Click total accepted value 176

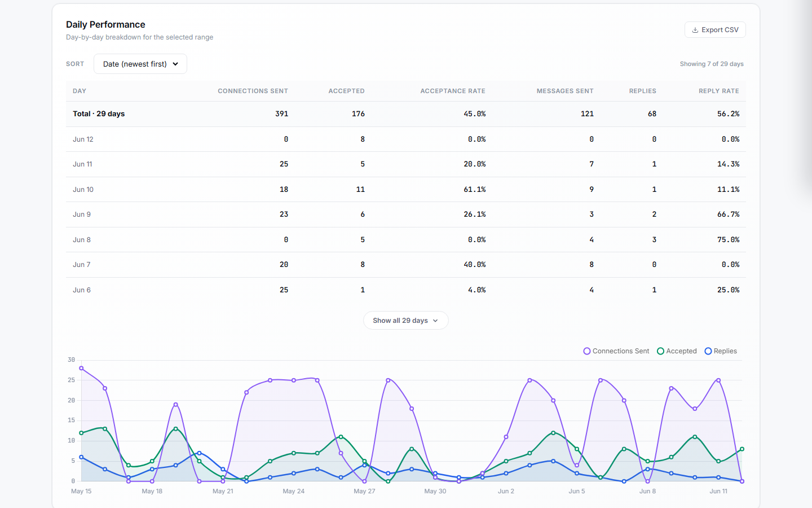pyautogui.click(x=358, y=114)
